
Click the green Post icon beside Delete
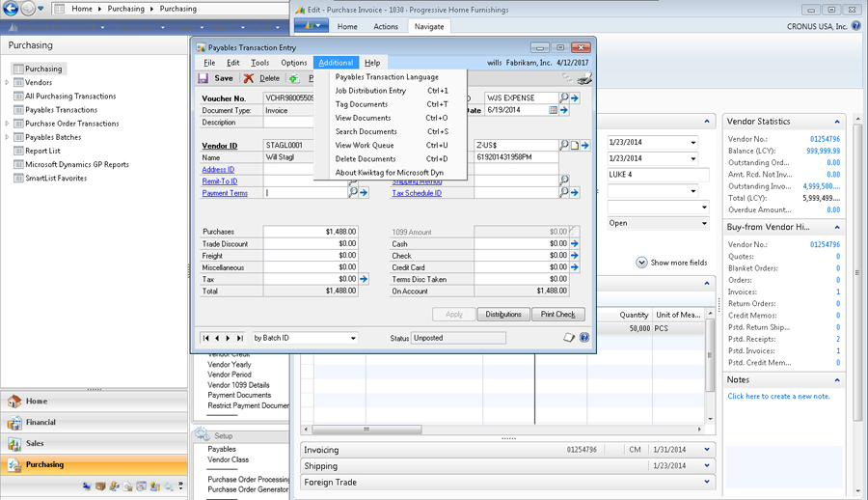pyautogui.click(x=294, y=79)
